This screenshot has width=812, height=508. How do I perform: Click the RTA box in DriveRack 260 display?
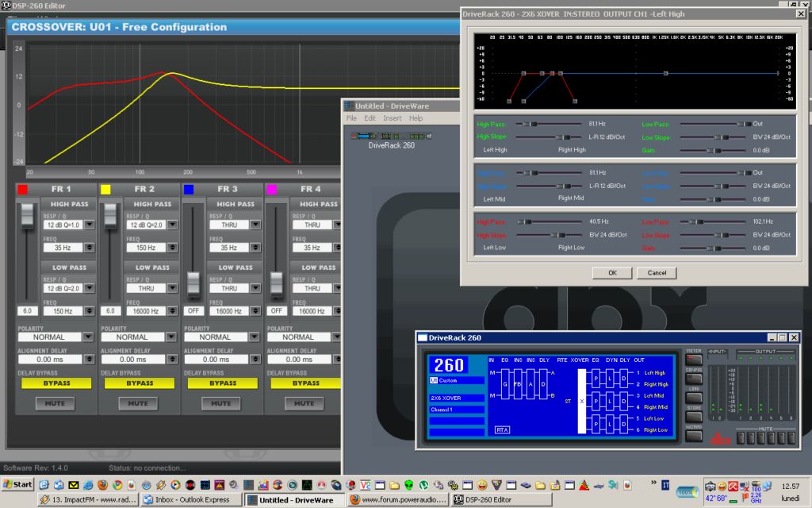pyautogui.click(x=502, y=429)
